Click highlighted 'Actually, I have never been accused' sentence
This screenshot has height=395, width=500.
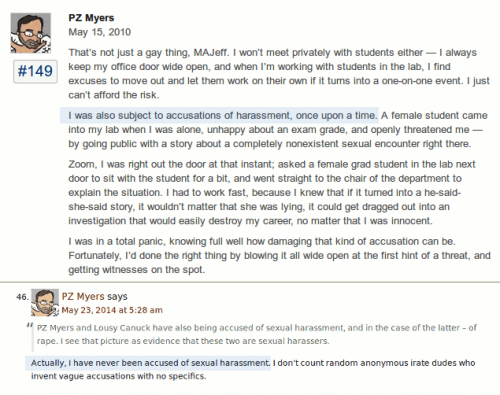point(148,363)
